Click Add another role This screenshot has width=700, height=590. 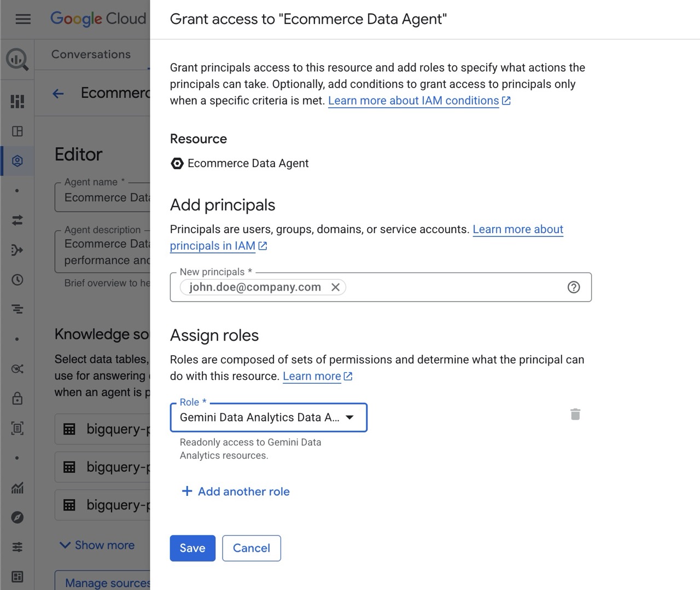236,491
